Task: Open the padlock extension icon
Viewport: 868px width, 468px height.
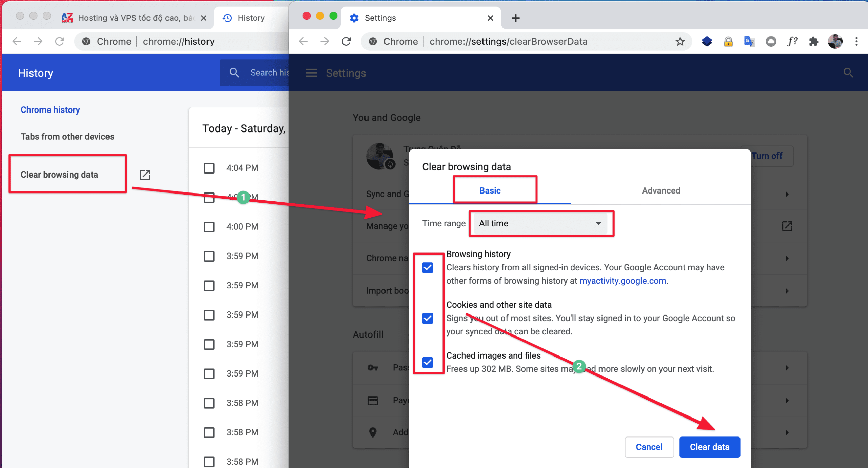Action: click(x=728, y=41)
